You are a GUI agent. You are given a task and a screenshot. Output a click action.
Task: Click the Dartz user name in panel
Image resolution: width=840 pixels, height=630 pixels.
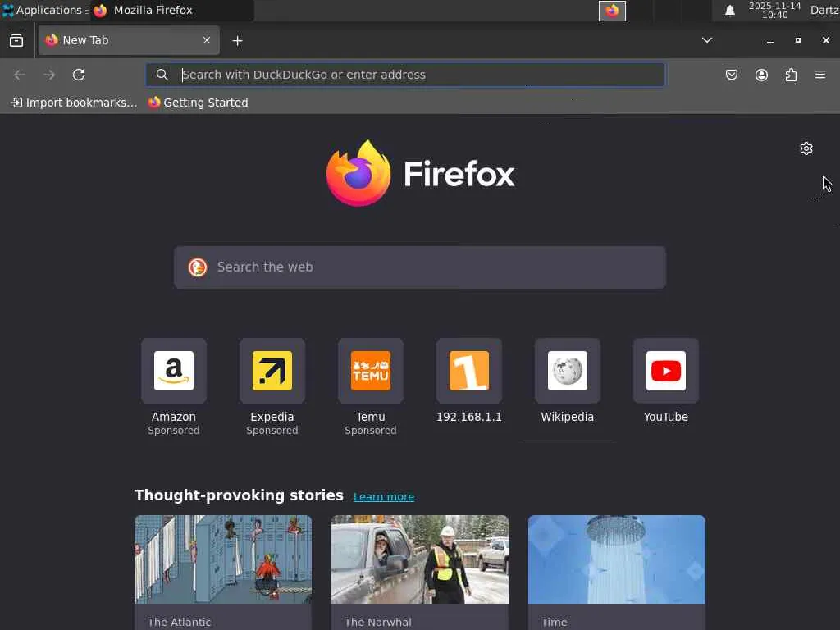coord(824,10)
